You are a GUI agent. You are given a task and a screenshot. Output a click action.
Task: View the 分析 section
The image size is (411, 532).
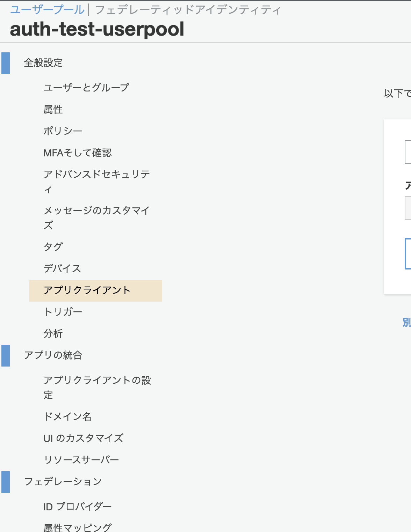53,334
